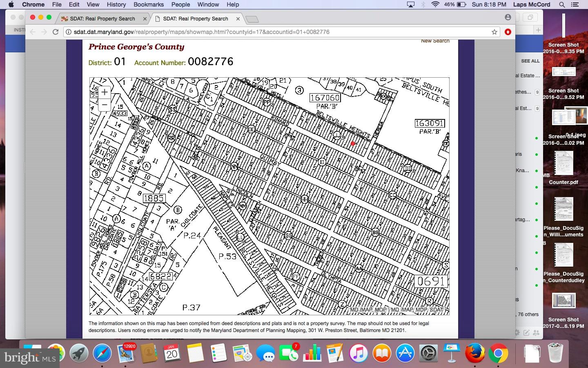588x368 pixels.
Task: Open Messages from the Dock
Action: pos(265,353)
